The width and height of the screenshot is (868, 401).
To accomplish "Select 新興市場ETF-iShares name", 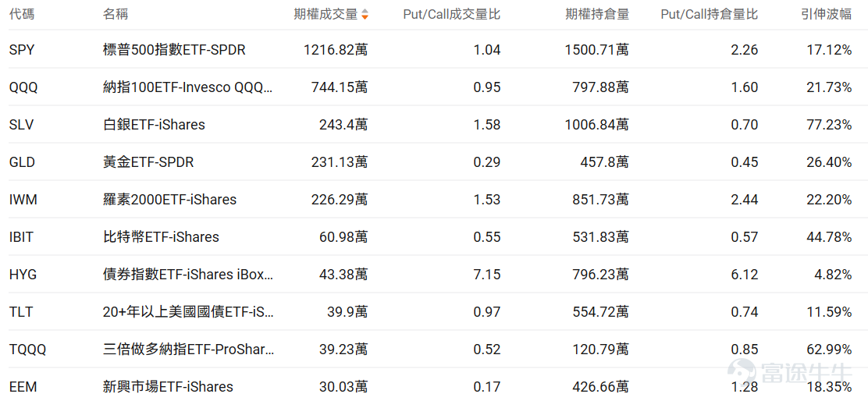I will coord(168,386).
